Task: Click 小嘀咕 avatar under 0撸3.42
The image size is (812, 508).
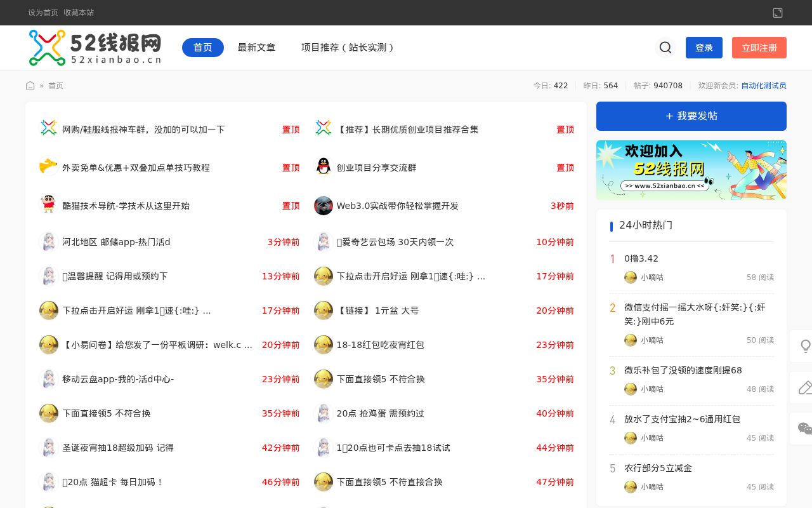Action: [x=630, y=277]
